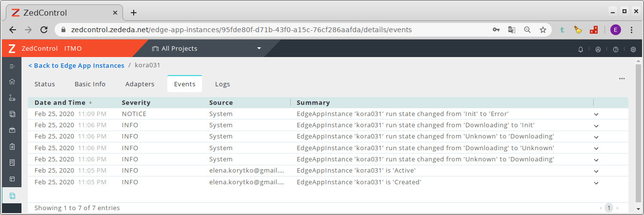This screenshot has height=215, width=644.
Task: Open the Basic Info tab
Action: 90,84
